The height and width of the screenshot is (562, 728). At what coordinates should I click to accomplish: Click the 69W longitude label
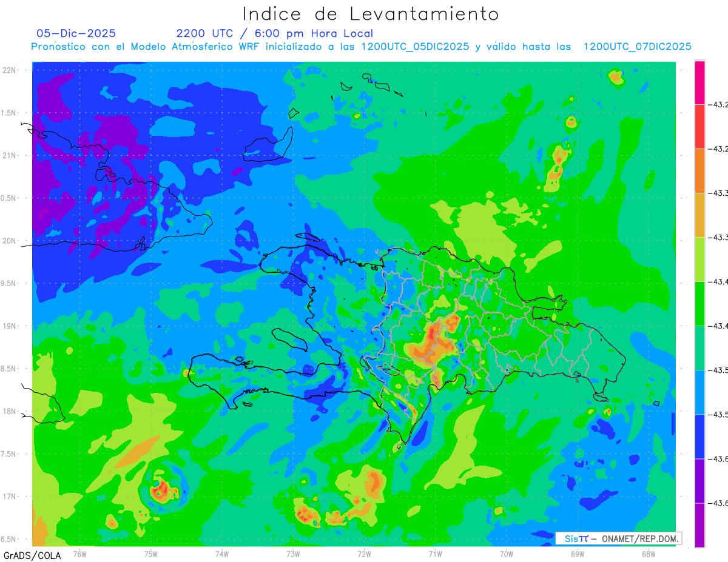(578, 554)
